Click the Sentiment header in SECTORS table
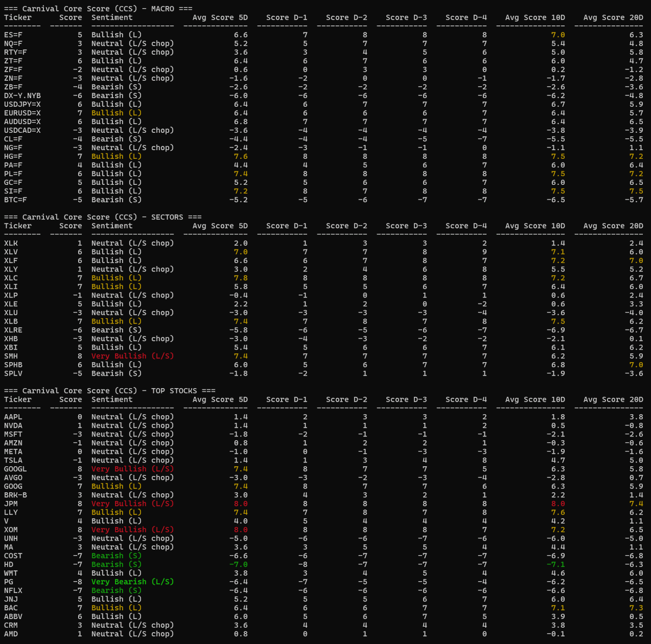651x644 pixels. 112,226
